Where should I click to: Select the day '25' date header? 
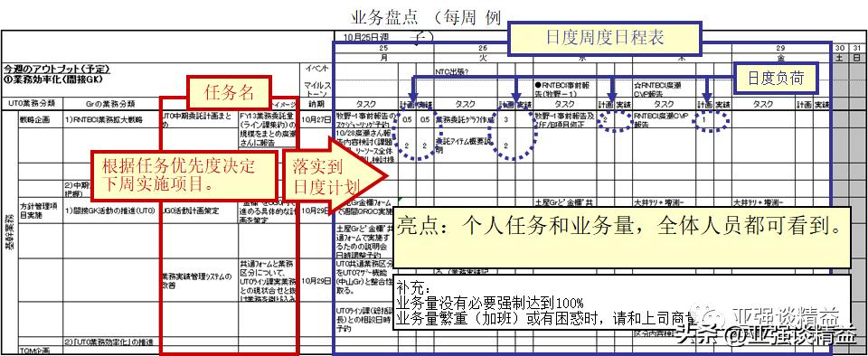click(384, 48)
